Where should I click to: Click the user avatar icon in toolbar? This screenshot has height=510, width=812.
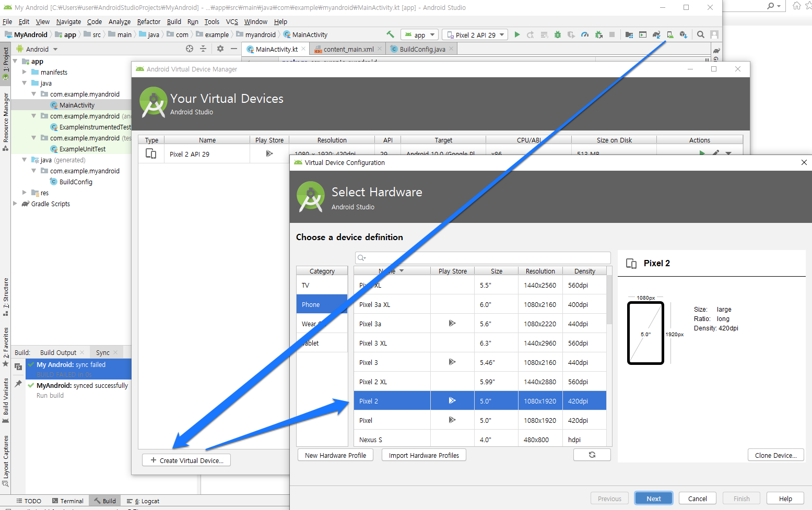pyautogui.click(x=714, y=34)
